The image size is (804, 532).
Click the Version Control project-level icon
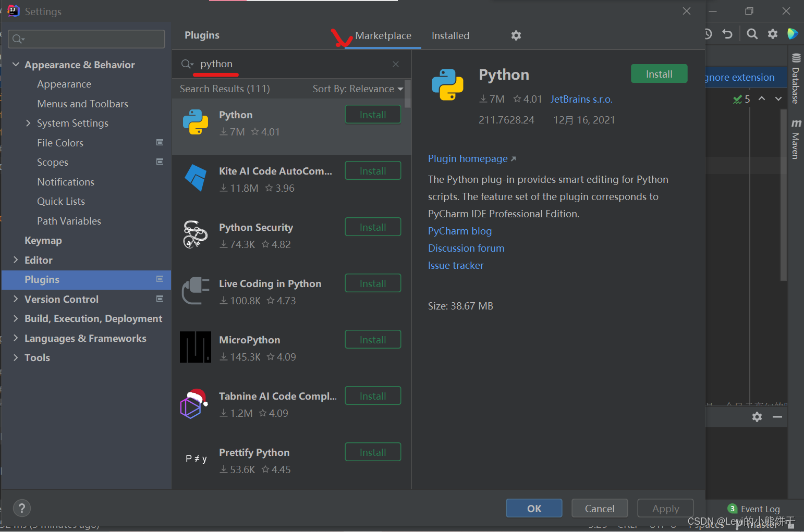coord(160,299)
